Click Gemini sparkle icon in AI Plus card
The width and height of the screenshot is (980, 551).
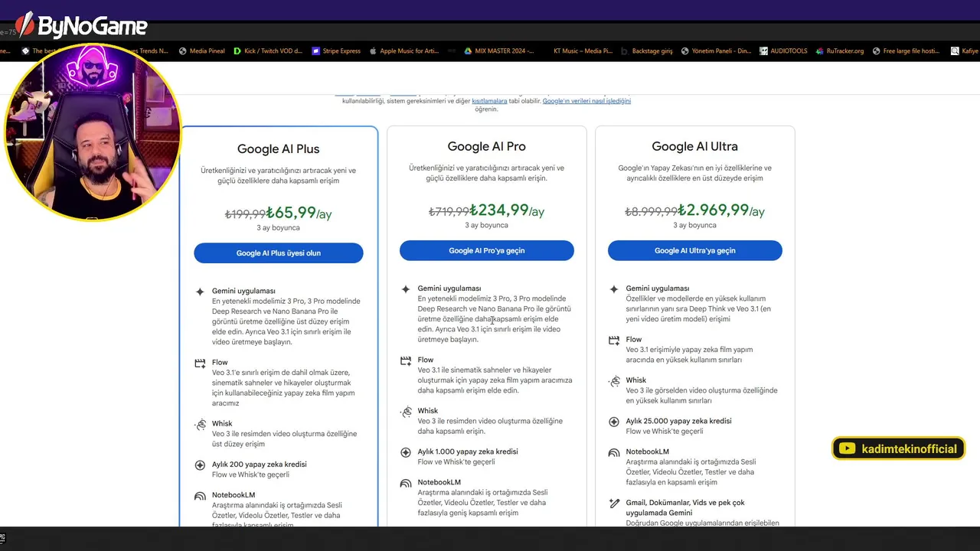pos(200,292)
